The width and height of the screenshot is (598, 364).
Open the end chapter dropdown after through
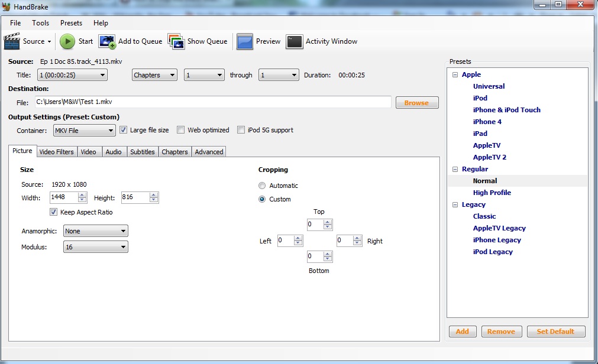tap(279, 75)
